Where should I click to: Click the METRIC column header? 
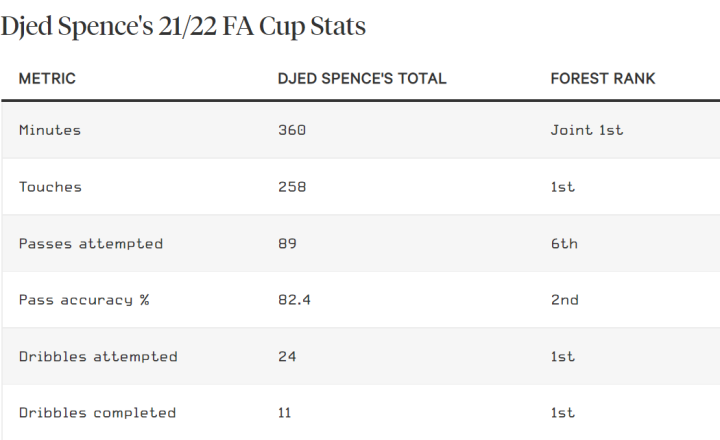pyautogui.click(x=47, y=78)
